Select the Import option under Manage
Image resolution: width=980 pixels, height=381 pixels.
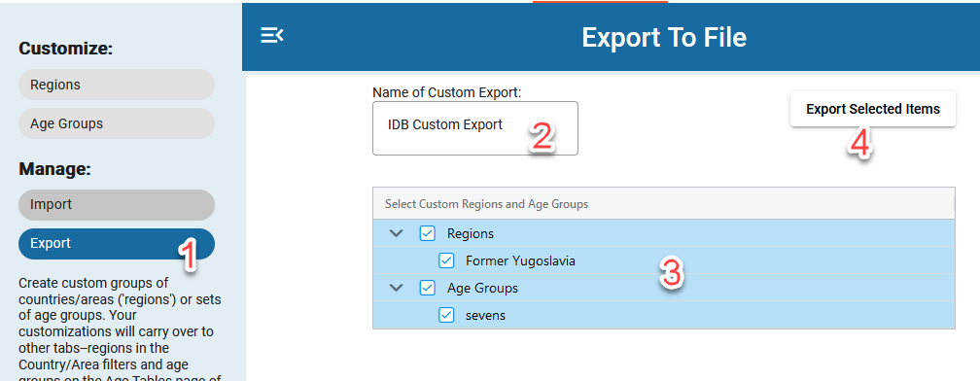tap(117, 205)
